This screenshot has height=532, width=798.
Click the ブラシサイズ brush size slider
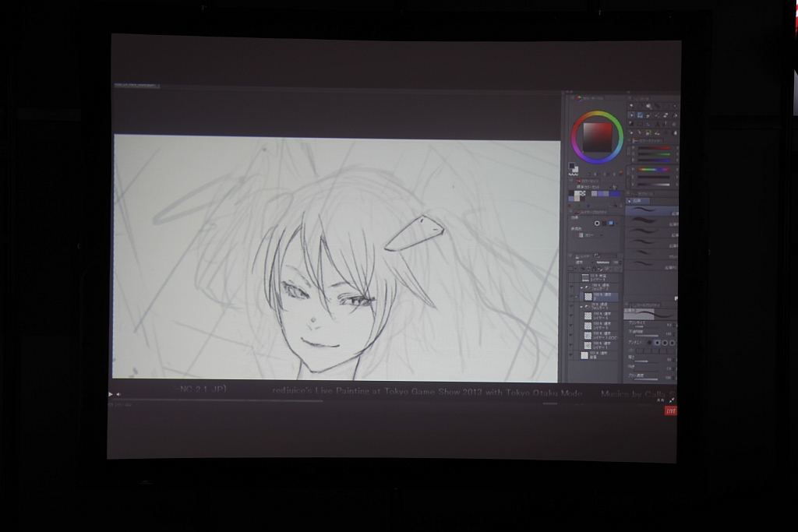[646, 326]
